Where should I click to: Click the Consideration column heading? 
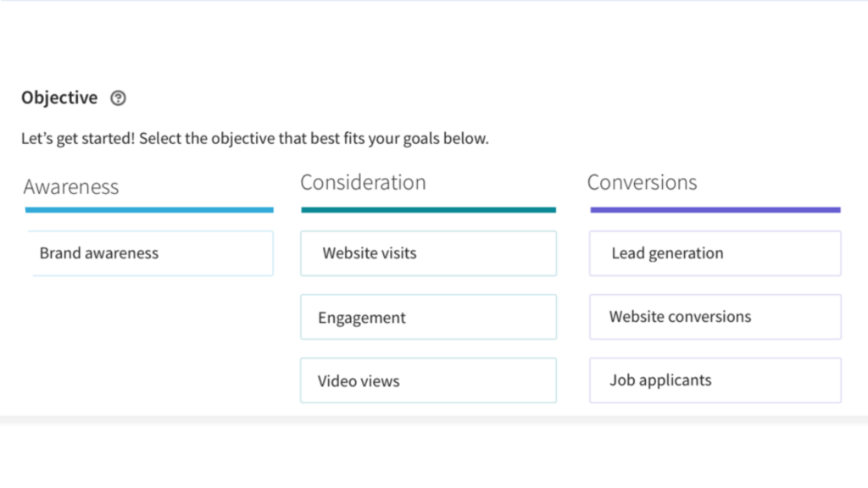[x=363, y=183]
